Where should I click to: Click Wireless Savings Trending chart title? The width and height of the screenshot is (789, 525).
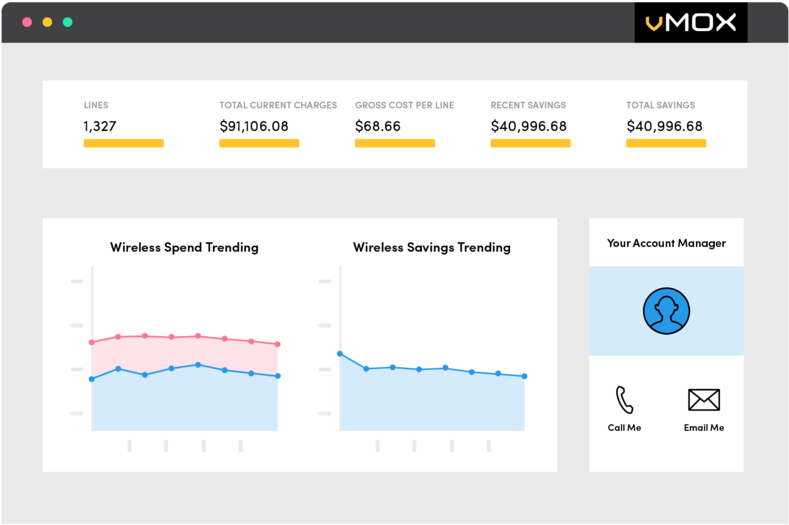coord(431,247)
